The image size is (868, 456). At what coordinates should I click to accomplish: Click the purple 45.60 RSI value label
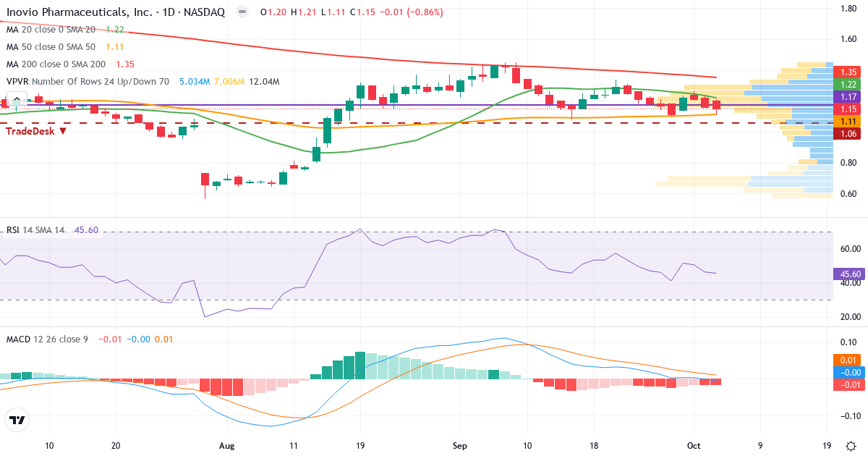pos(848,274)
